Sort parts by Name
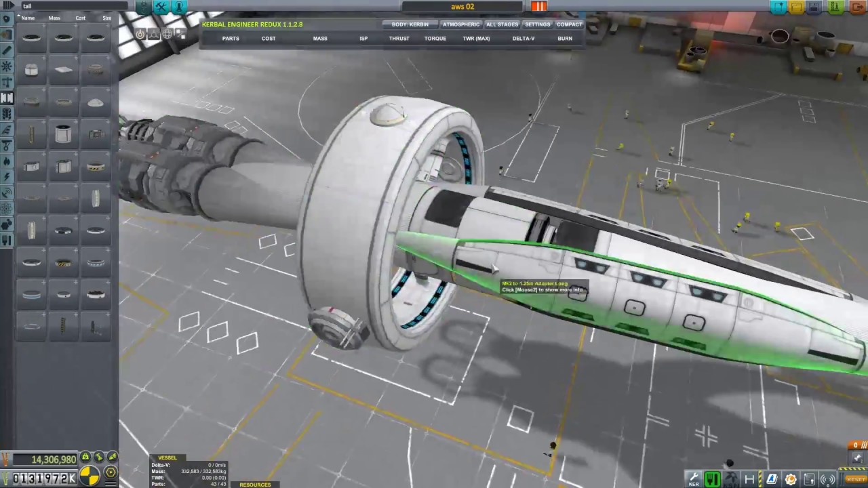The height and width of the screenshot is (488, 868). tap(28, 18)
